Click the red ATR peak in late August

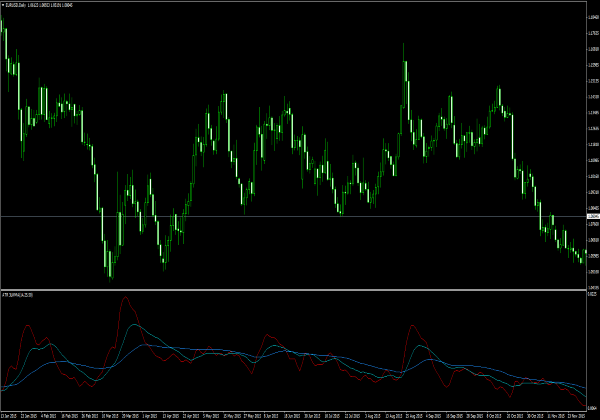(411, 326)
